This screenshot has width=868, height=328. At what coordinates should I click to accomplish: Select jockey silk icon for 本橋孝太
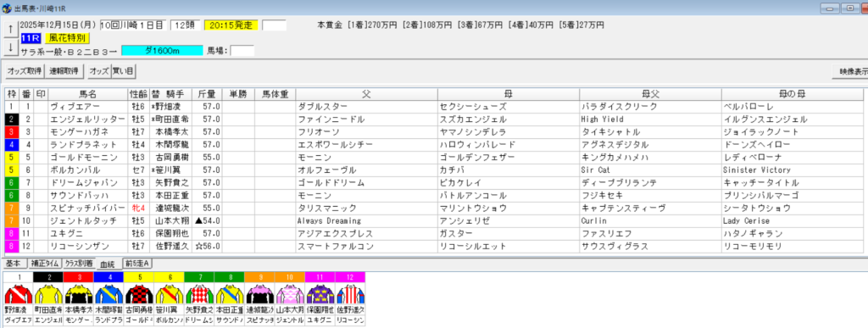pyautogui.click(x=78, y=294)
